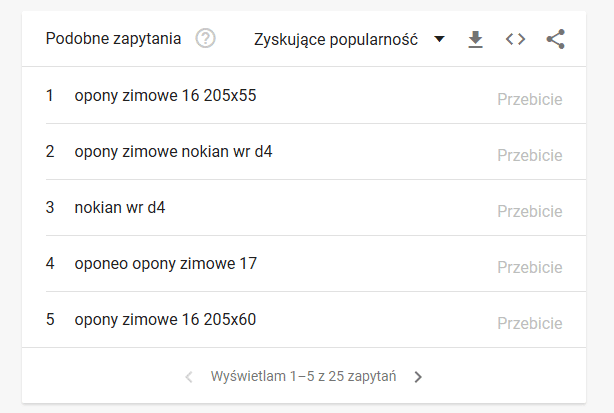
Task: Open query opony zimowe 16 205x60
Action: [165, 319]
